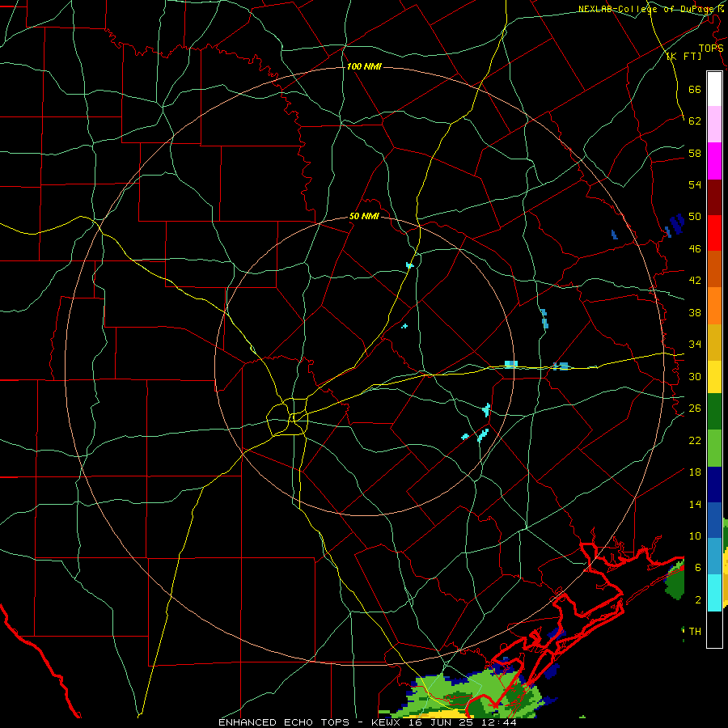
Task: Click the K FT units label
Action: point(684,56)
